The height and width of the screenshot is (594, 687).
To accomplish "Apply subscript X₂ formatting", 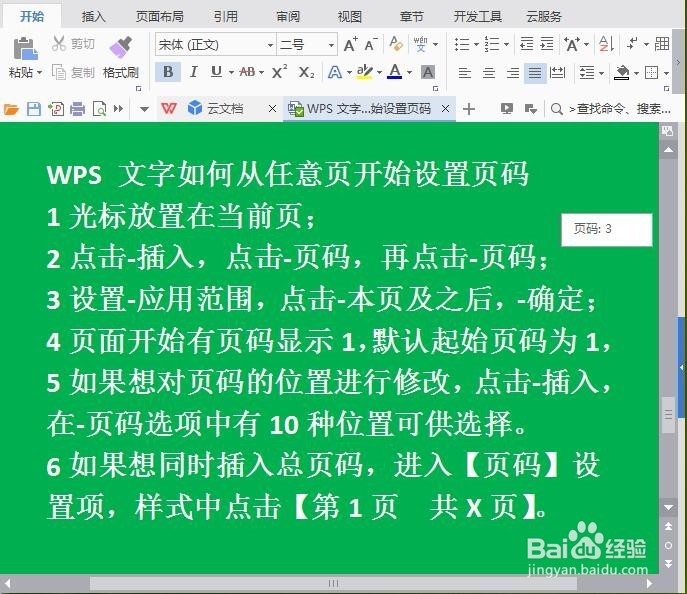I will point(306,72).
